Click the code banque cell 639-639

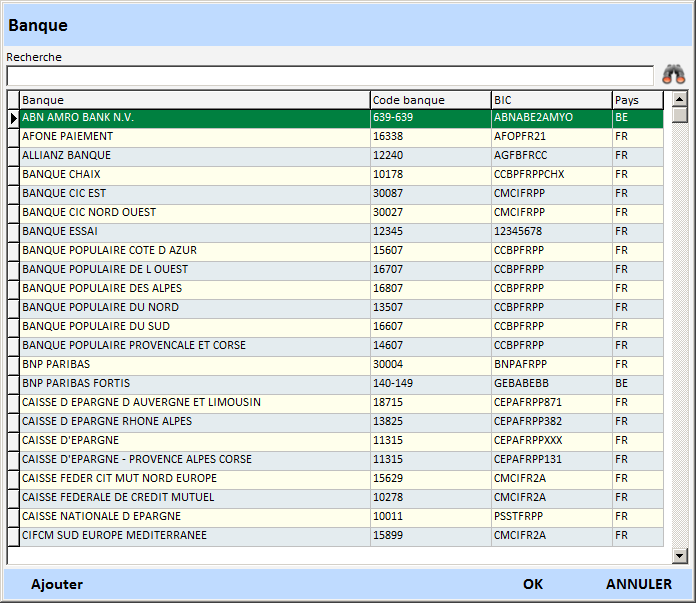click(x=431, y=118)
